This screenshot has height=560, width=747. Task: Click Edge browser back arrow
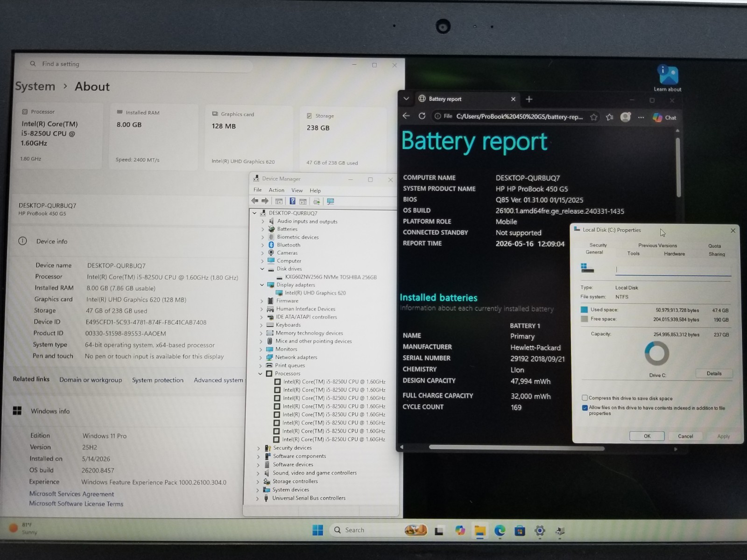[x=406, y=116]
